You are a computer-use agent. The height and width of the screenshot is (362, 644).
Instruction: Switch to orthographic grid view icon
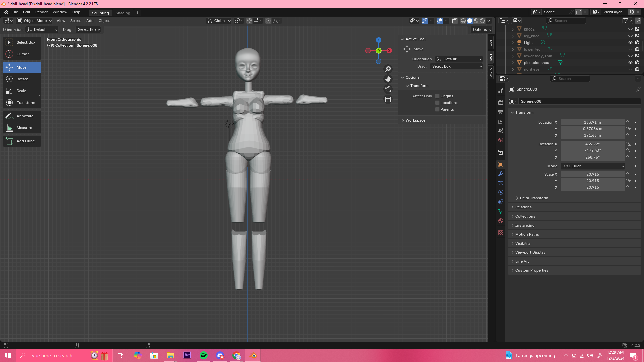(388, 99)
